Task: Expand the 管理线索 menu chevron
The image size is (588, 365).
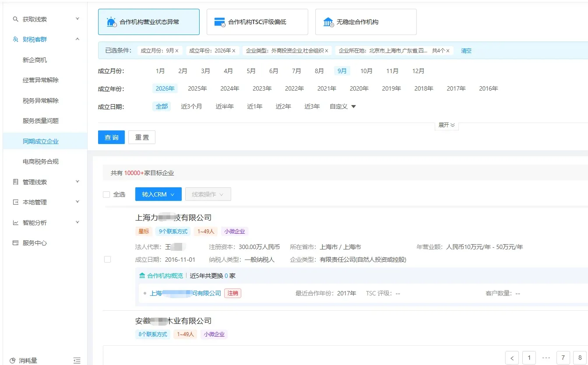Action: pyautogui.click(x=77, y=182)
